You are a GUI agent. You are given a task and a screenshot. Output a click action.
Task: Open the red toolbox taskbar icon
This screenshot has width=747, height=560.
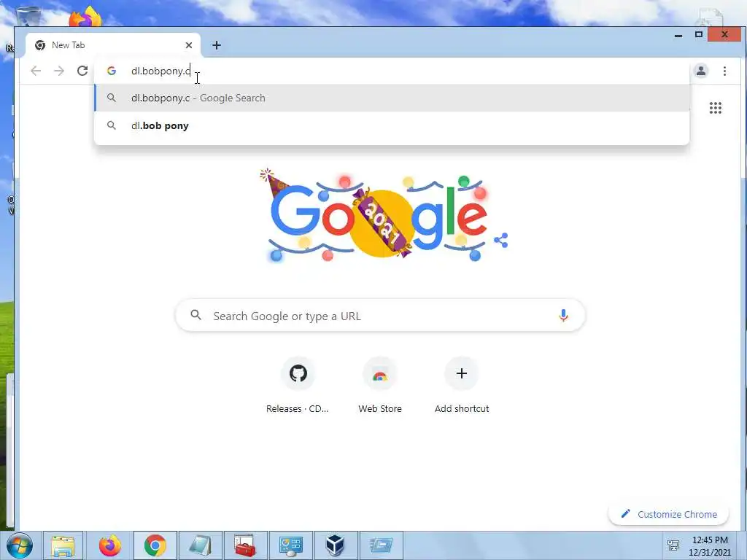point(245,545)
